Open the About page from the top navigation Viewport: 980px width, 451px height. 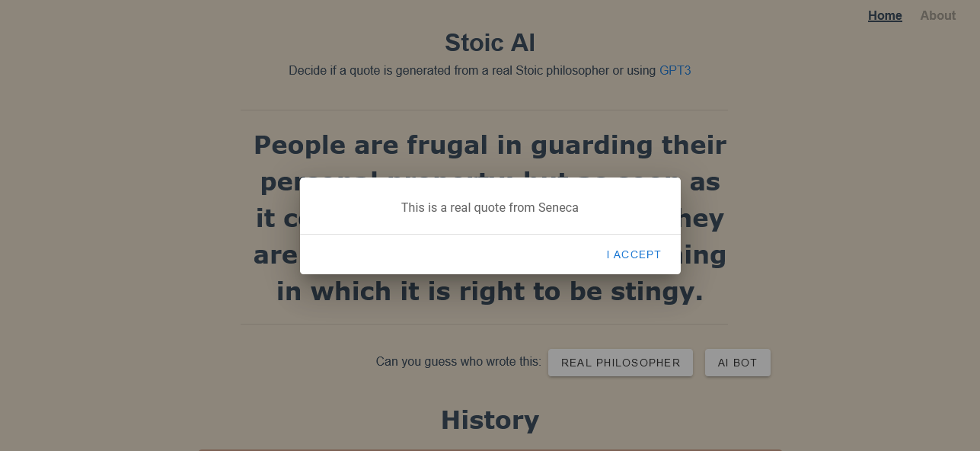pos(937,15)
